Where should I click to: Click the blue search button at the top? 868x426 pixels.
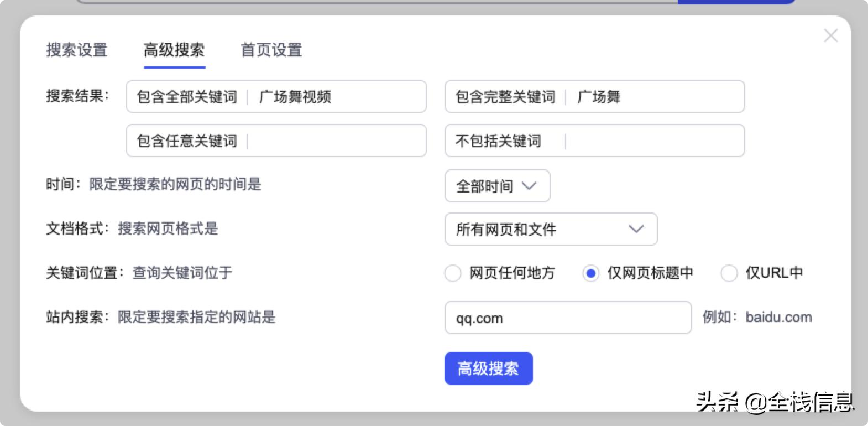point(738,2)
